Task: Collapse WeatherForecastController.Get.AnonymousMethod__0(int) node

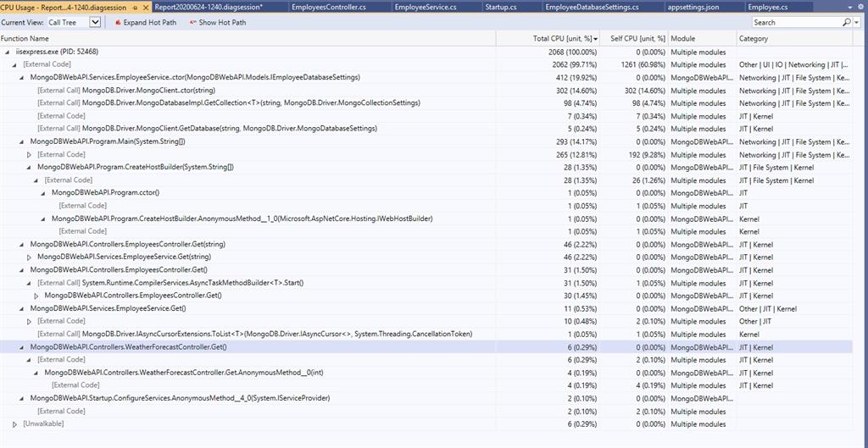Action: [x=36, y=373]
